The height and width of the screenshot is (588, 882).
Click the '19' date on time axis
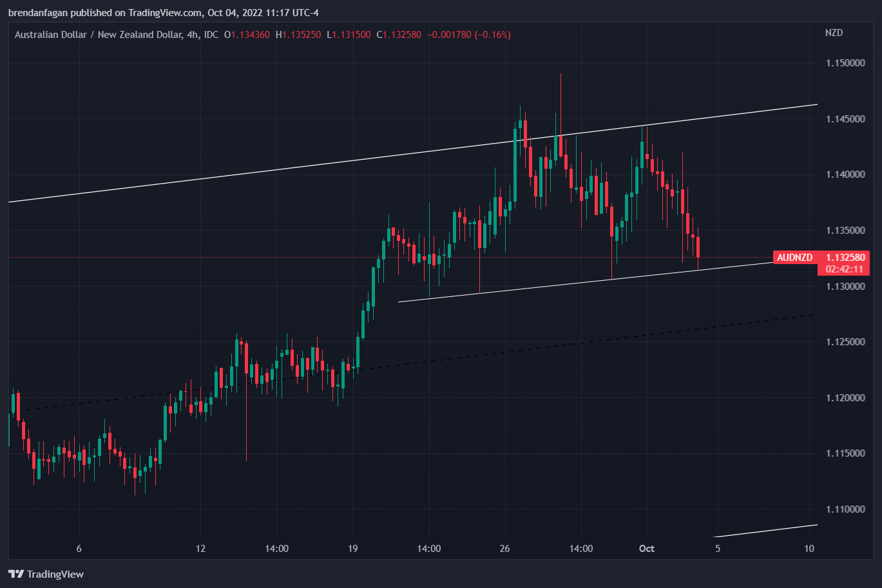(x=352, y=549)
